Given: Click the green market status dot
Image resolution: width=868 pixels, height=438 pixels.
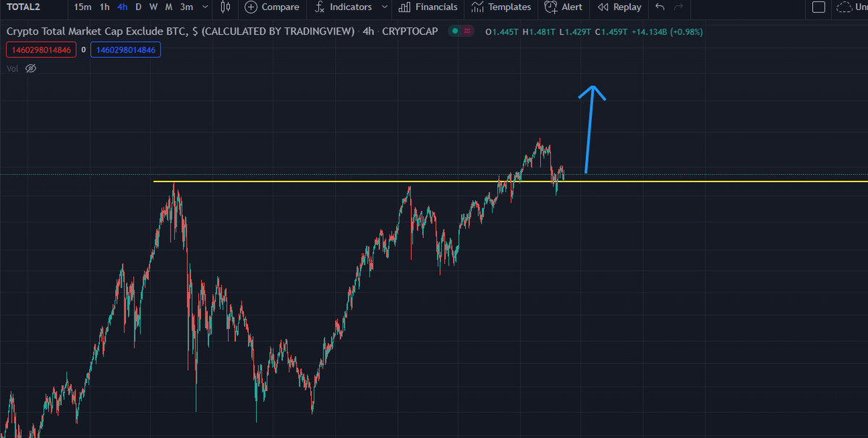Looking at the screenshot, I should 454,31.
